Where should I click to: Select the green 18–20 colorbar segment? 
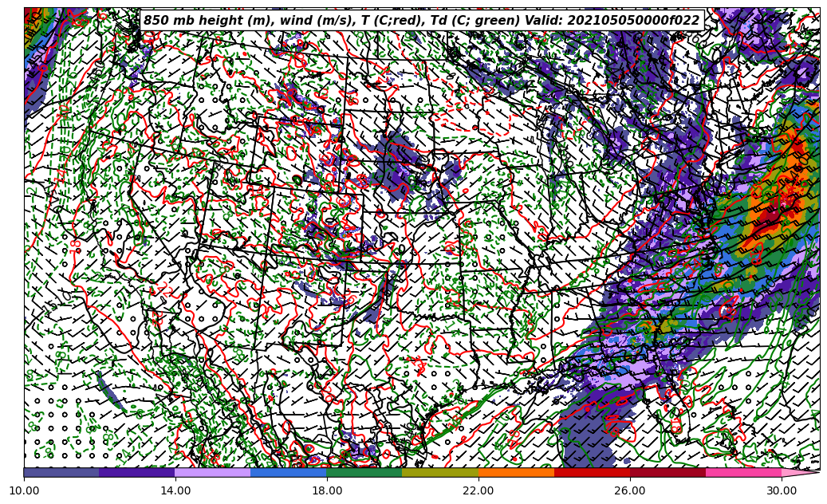364,472
